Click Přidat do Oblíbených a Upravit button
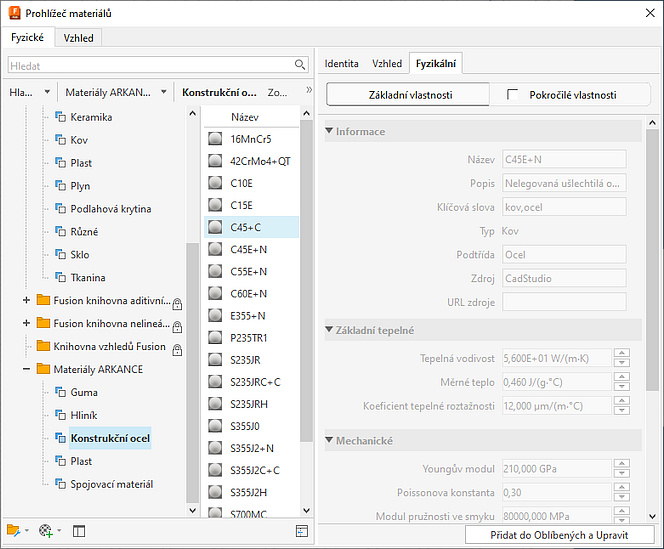Screen dimensions: 664x549 (x=562, y=535)
